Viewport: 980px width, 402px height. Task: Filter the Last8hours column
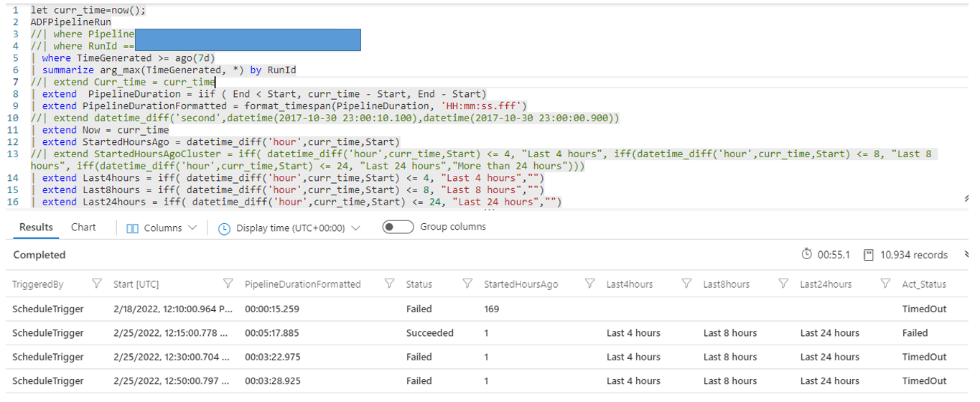[784, 284]
